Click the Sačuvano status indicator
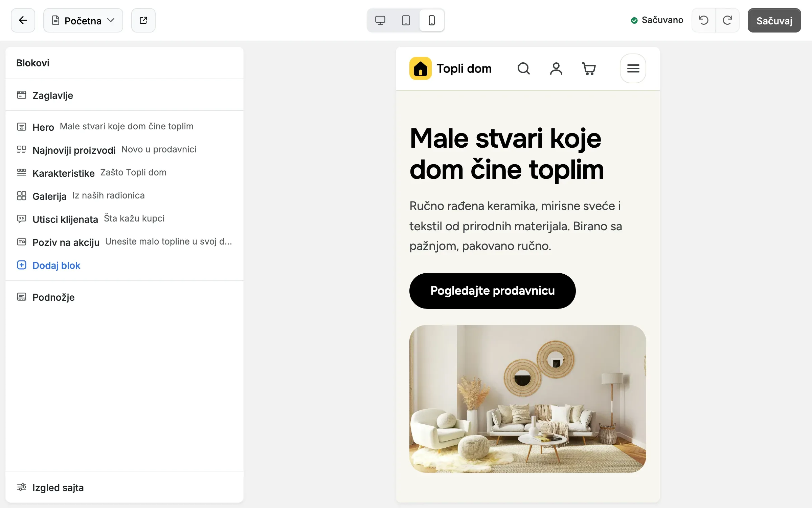This screenshot has height=508, width=812. 657,20
